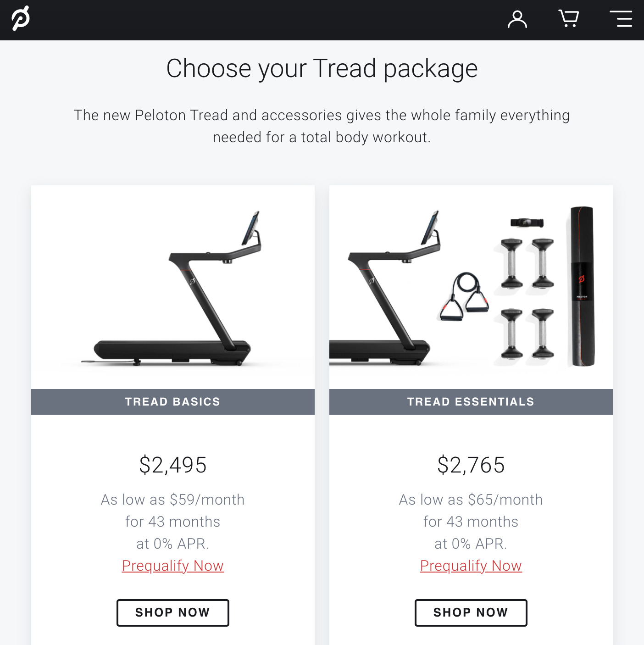Viewport: 644px width, 645px height.
Task: Click the $59/month financing text
Action: [207, 500]
